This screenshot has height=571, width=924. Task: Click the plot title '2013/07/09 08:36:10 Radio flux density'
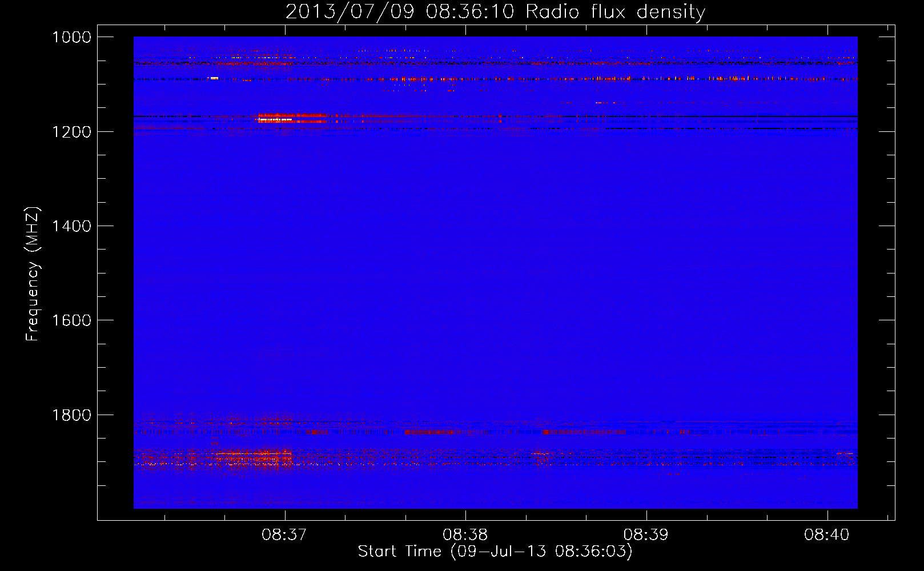pos(495,12)
